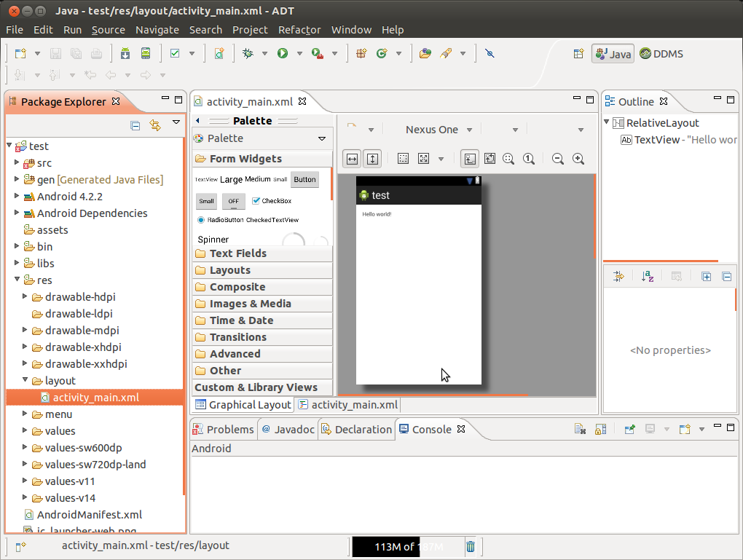This screenshot has height=560, width=743.
Task: Click the Run green play icon
Action: [283, 54]
